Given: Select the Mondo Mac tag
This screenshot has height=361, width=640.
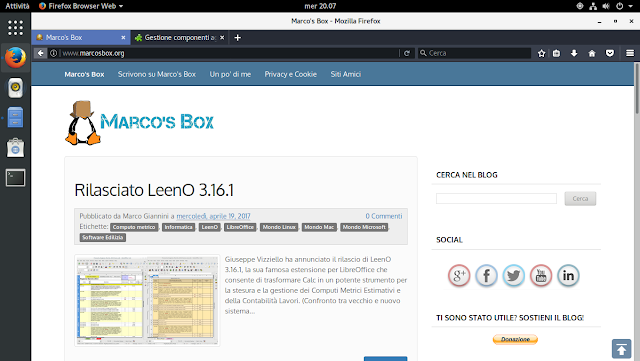Looking at the screenshot, I should 319,227.
